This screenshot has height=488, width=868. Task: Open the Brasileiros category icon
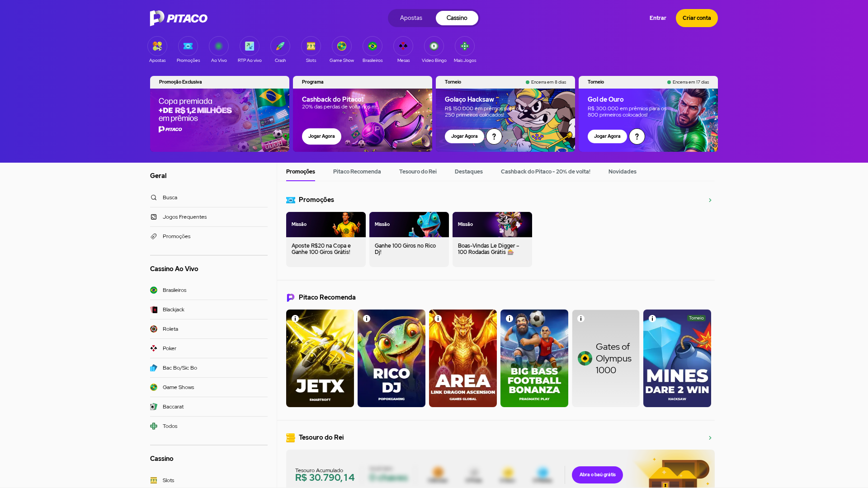click(x=373, y=46)
